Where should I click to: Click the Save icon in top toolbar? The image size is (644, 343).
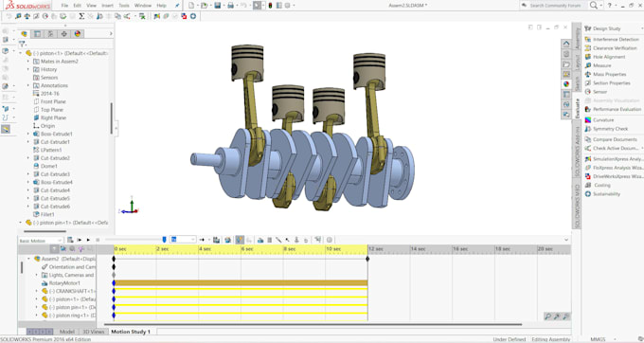(x=217, y=6)
